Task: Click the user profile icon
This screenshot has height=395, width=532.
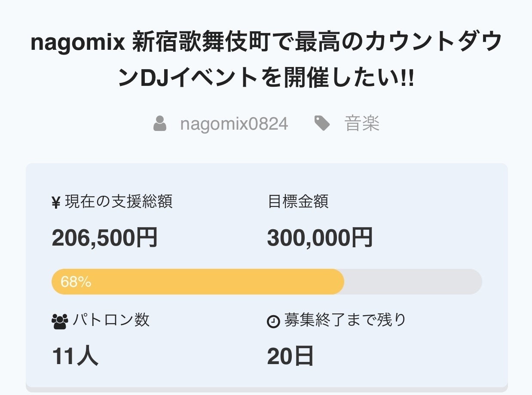Action: pyautogui.click(x=160, y=124)
